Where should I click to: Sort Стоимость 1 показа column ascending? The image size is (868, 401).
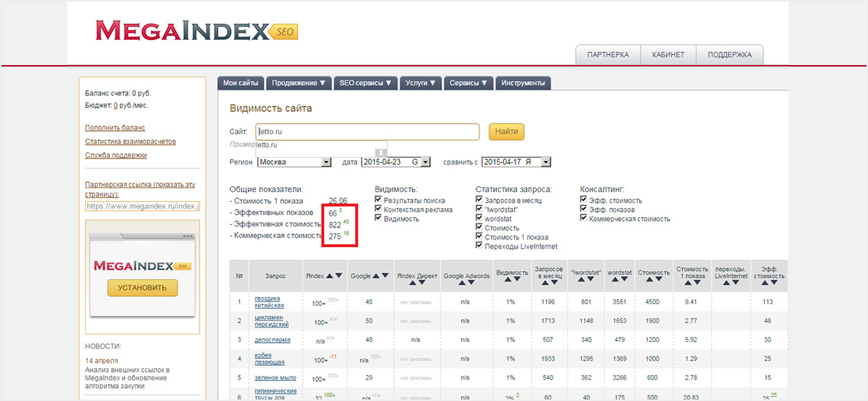click(687, 282)
